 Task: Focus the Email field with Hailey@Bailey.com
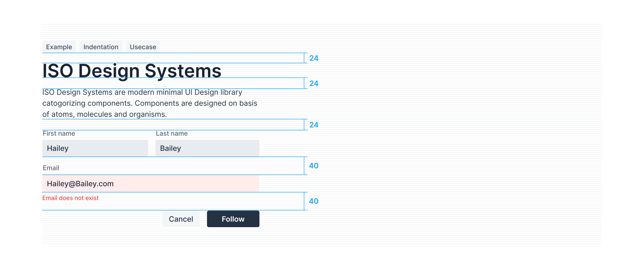coord(150,184)
